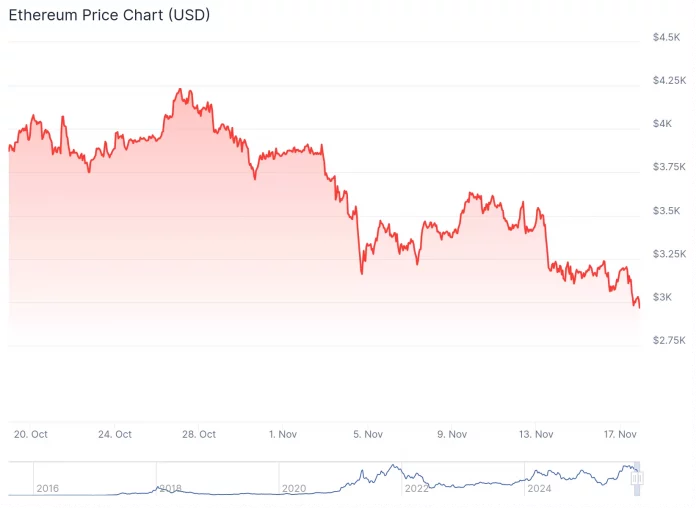Image resolution: width=696 pixels, height=508 pixels.
Task: Click the $3K y-axis label
Action: [x=663, y=297]
